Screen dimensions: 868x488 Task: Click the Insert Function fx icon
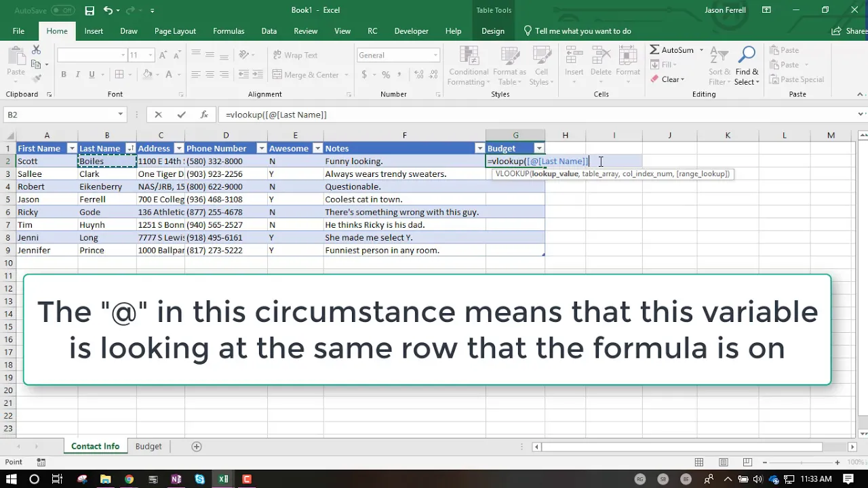coord(204,115)
